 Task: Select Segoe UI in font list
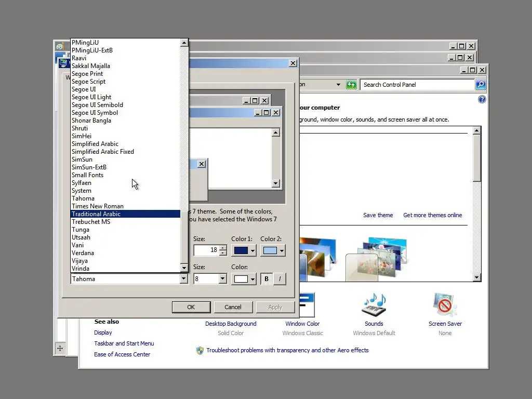point(126,89)
